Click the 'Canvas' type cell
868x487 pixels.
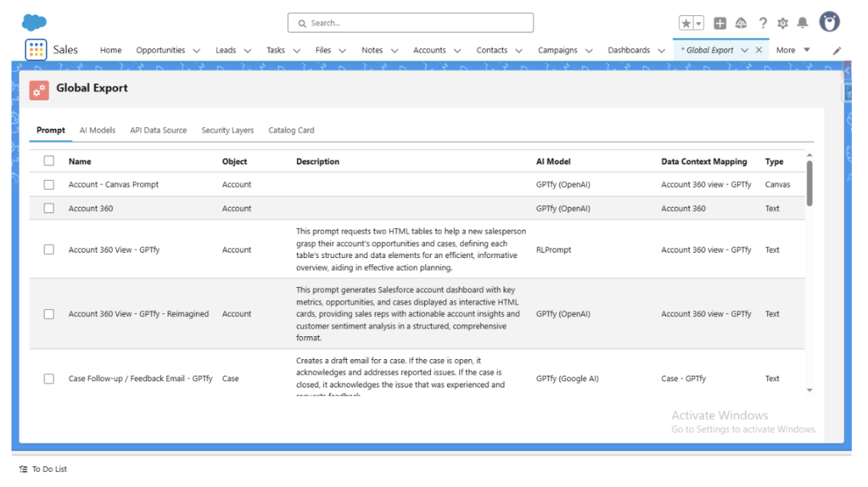(778, 185)
